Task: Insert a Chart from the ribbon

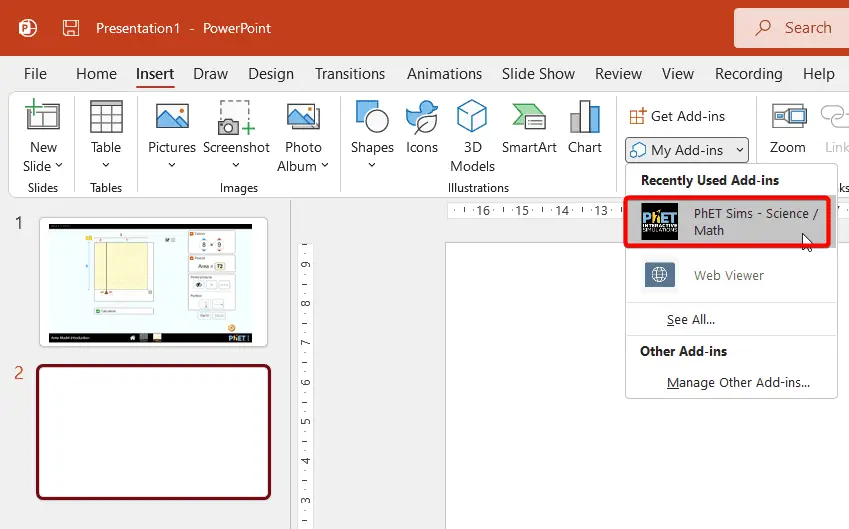Action: [x=585, y=127]
